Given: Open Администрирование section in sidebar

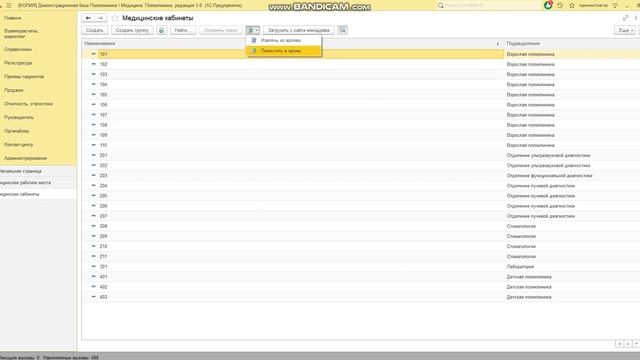Looking at the screenshot, I should coord(25,158).
